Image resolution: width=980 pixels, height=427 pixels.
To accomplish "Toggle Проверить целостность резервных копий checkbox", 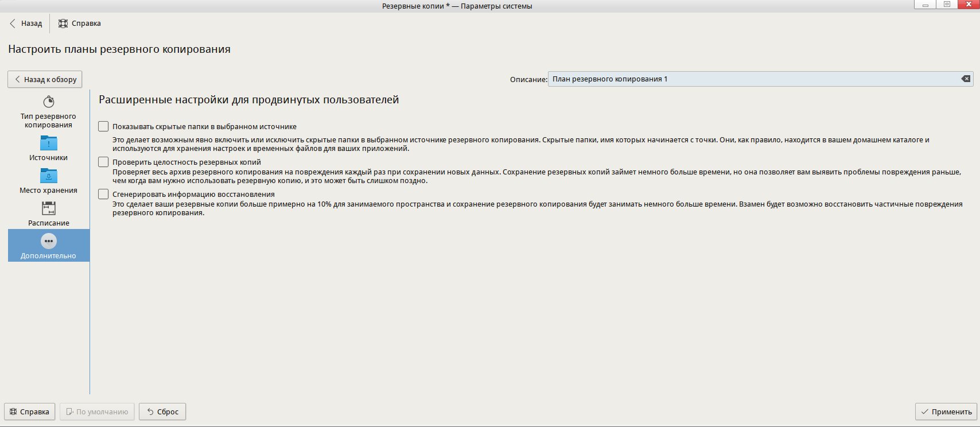I will (x=103, y=162).
